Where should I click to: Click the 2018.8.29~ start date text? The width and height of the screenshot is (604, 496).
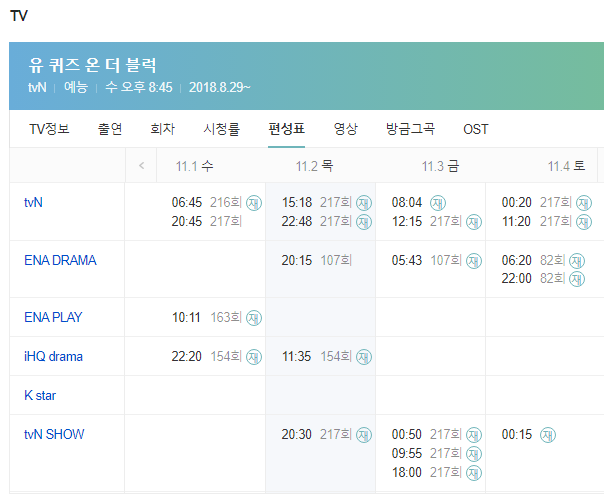click(220, 87)
